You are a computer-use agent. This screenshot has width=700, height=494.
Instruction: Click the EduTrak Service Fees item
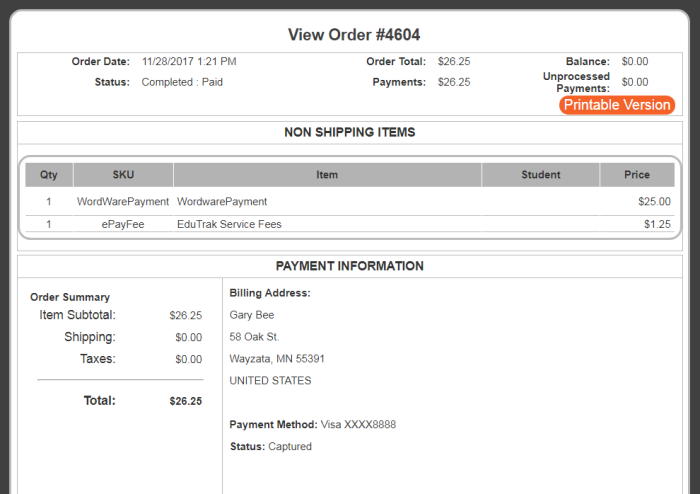click(x=229, y=224)
